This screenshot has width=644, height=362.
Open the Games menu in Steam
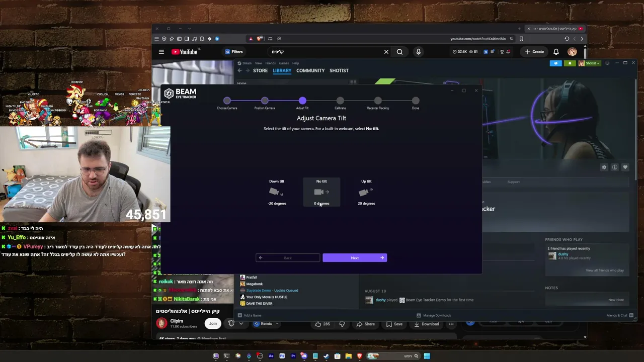pos(284,63)
